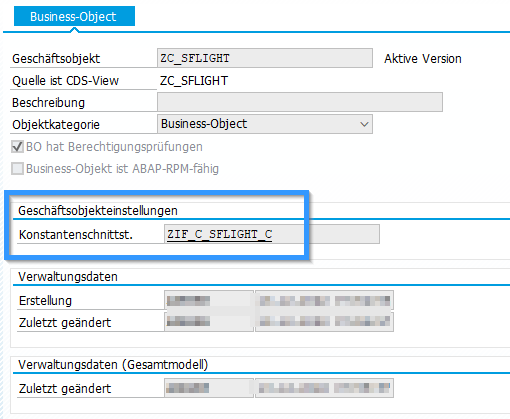Viewport: 510px width, 419px height.
Task: Click the Geschäftsobjekt field ZC_SFLIGHT
Action: coord(265,58)
